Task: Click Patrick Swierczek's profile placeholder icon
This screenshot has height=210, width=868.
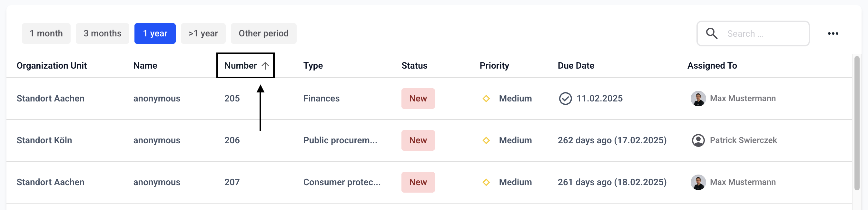Action: pyautogui.click(x=698, y=140)
